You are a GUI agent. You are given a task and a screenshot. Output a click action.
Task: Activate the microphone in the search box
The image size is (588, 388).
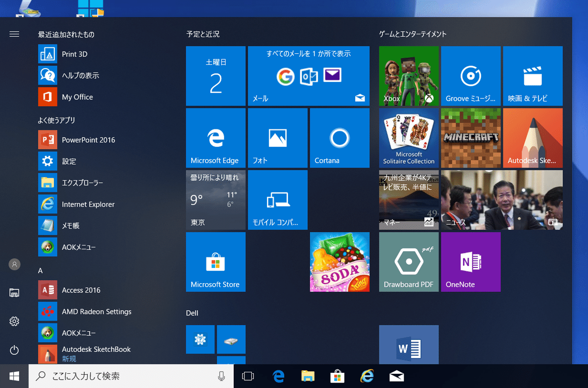point(221,376)
